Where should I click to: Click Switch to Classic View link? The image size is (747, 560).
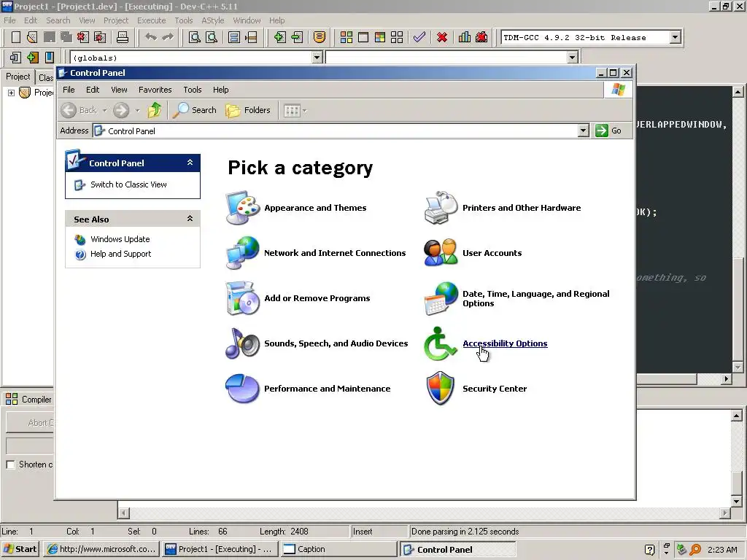[x=128, y=184]
